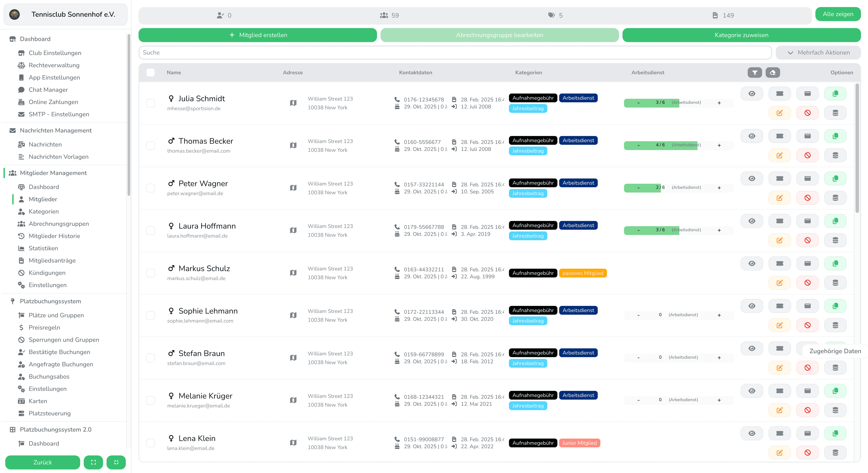Collapse the Nachrichten Management section

56,130
